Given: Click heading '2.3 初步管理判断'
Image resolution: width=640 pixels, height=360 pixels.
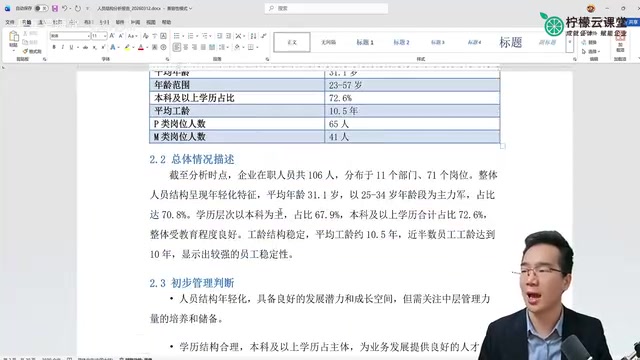Looking at the screenshot, I should pos(192,283).
